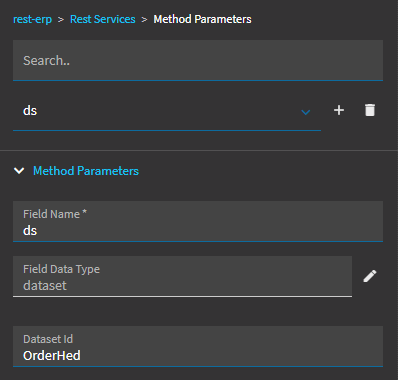Click the OrderHed value text
The width and height of the screenshot is (398, 380).
point(52,356)
